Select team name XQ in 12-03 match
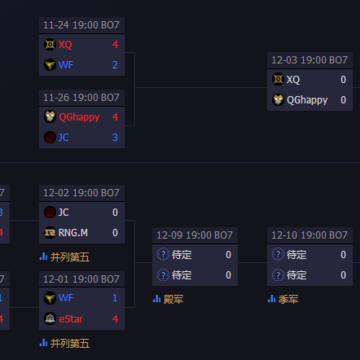The width and height of the screenshot is (360, 360). pyautogui.click(x=293, y=80)
